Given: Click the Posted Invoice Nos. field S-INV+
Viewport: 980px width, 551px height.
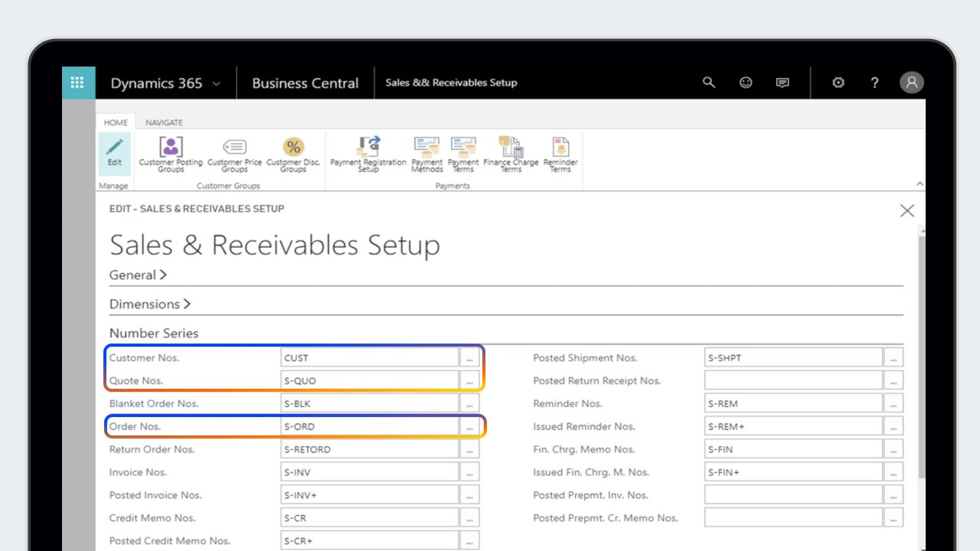Looking at the screenshot, I should (370, 495).
